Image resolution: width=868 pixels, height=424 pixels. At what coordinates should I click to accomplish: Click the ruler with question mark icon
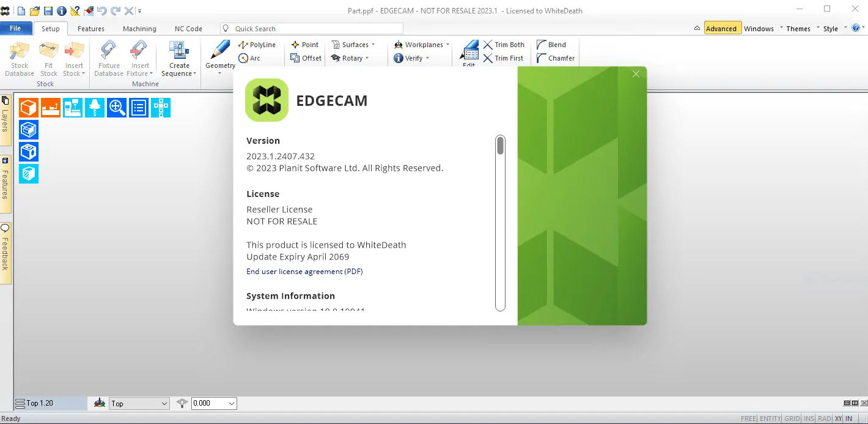tap(75, 10)
